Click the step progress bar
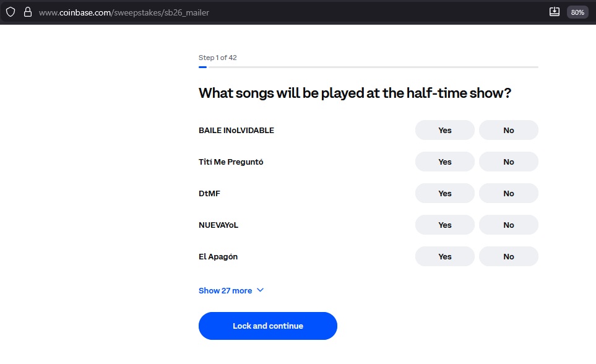The width and height of the screenshot is (596, 364). pos(368,67)
